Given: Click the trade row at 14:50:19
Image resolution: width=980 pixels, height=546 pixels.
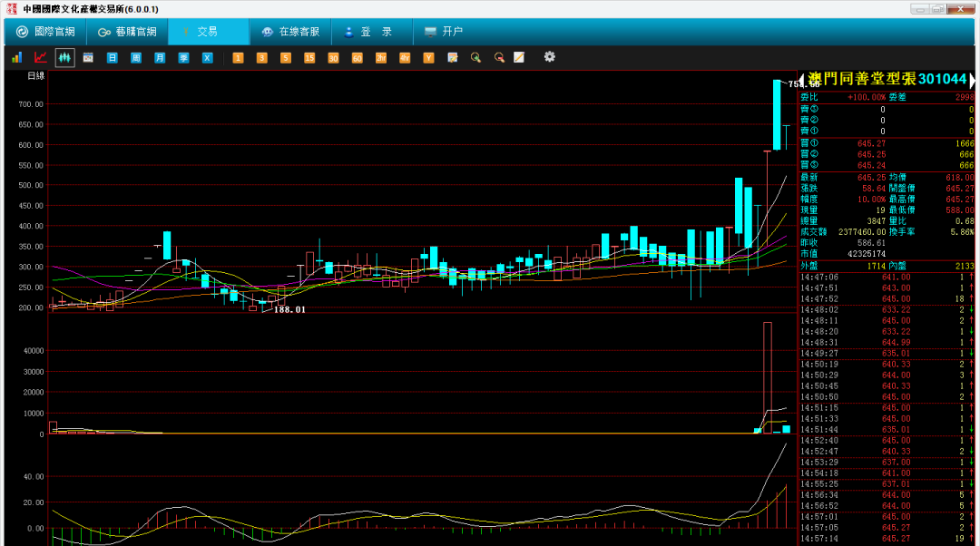Looking at the screenshot, I should (887, 365).
